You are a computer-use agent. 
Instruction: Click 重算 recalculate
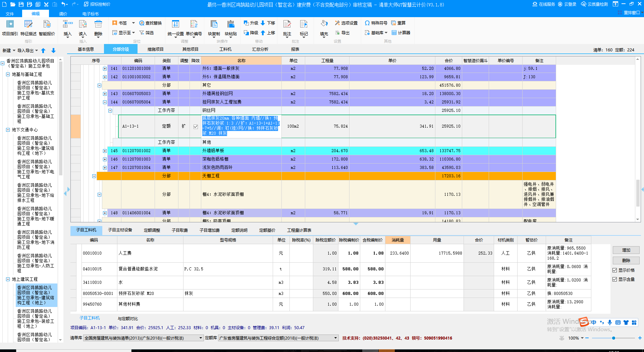click(398, 23)
